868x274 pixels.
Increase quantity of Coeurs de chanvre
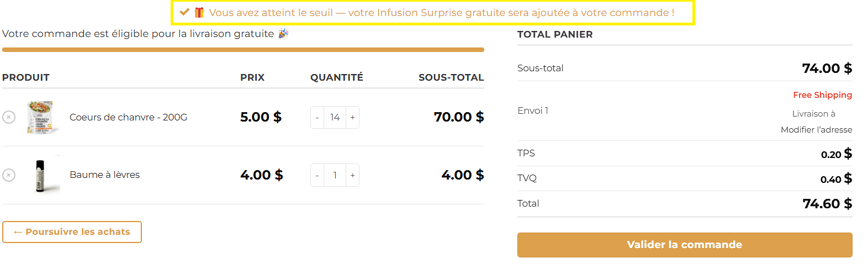coord(352,117)
